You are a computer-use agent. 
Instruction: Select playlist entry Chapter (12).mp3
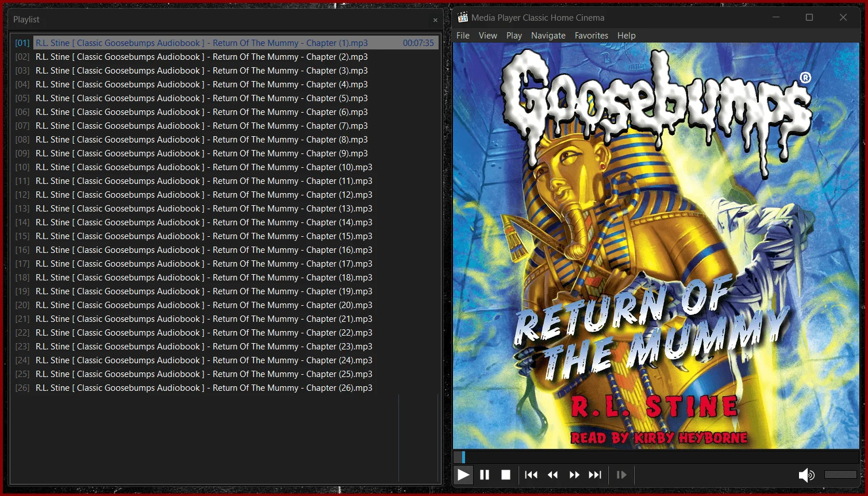pyautogui.click(x=226, y=195)
